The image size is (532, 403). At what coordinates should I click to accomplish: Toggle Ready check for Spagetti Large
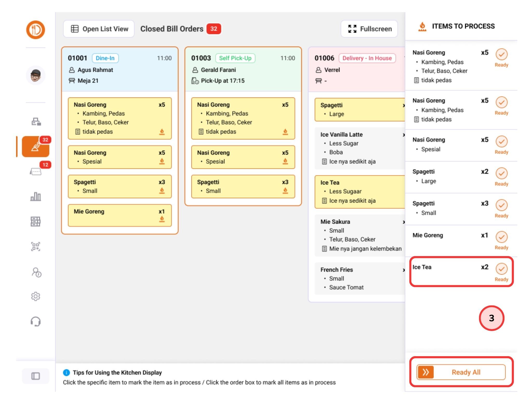click(501, 173)
